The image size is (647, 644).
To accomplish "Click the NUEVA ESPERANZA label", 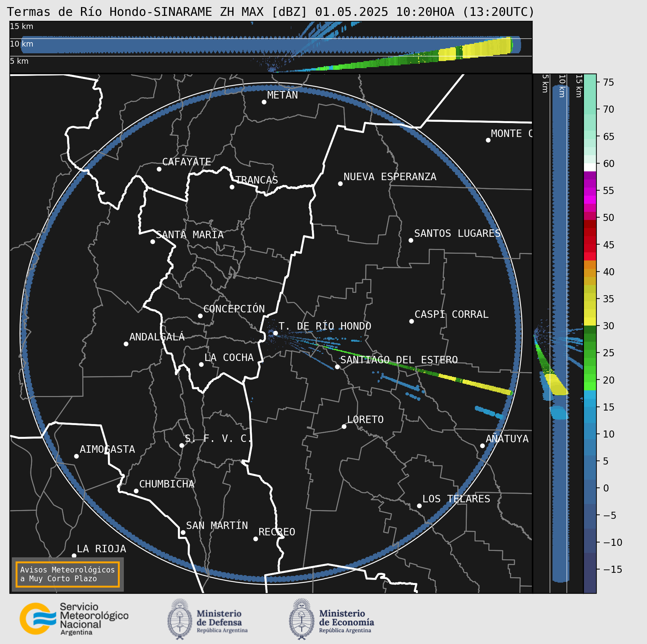I will [x=390, y=177].
